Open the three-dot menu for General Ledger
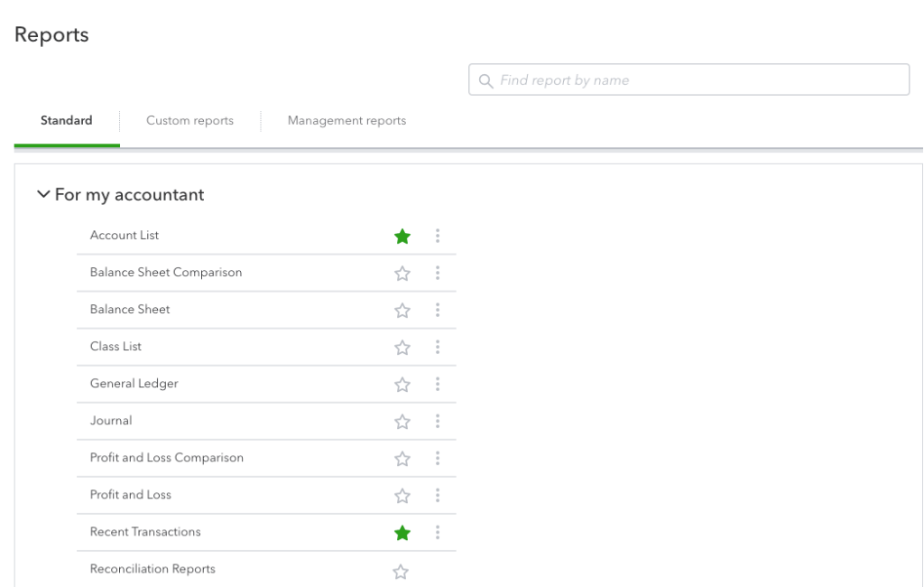Viewport: 924px width, 587px height. point(438,383)
